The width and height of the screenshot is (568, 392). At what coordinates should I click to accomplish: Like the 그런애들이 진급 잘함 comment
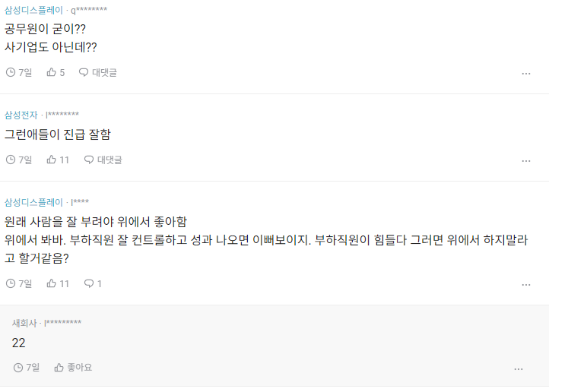52,160
